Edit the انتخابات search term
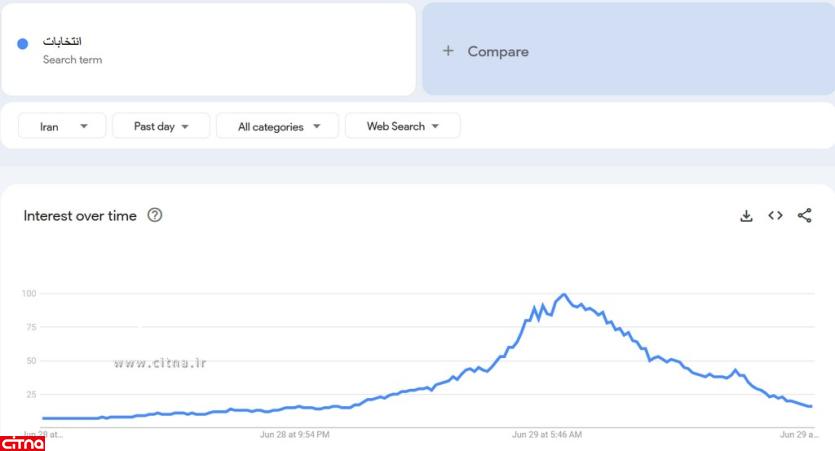The image size is (835, 451). click(x=62, y=42)
